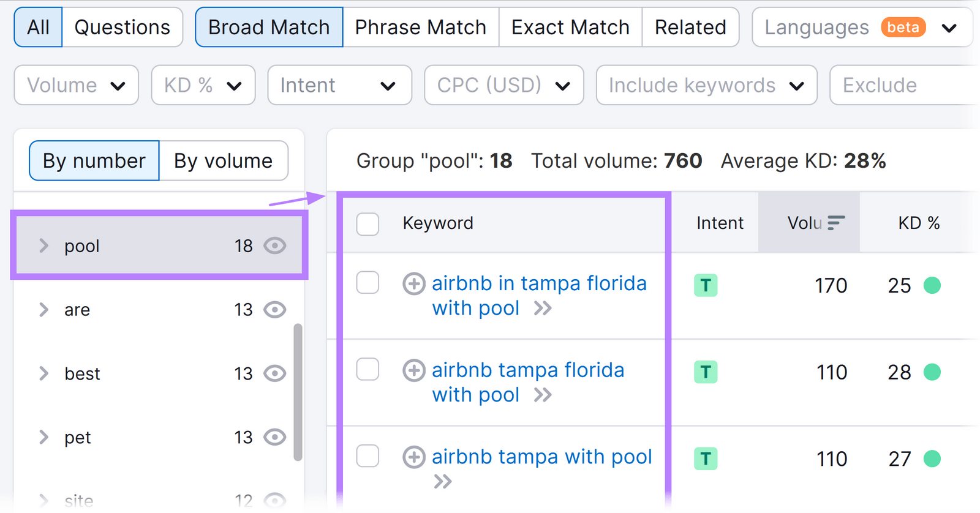
Task: Open the Volume filter dropdown
Action: tap(77, 85)
